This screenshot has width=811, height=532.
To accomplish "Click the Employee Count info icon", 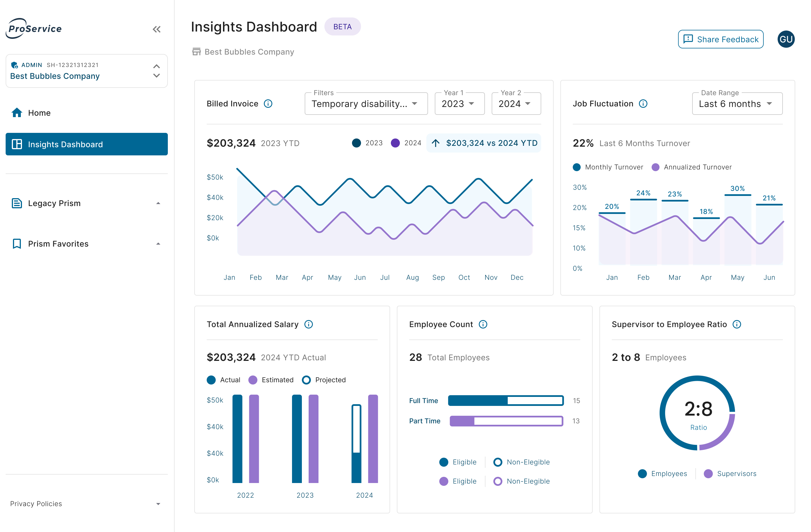I will tap(483, 324).
